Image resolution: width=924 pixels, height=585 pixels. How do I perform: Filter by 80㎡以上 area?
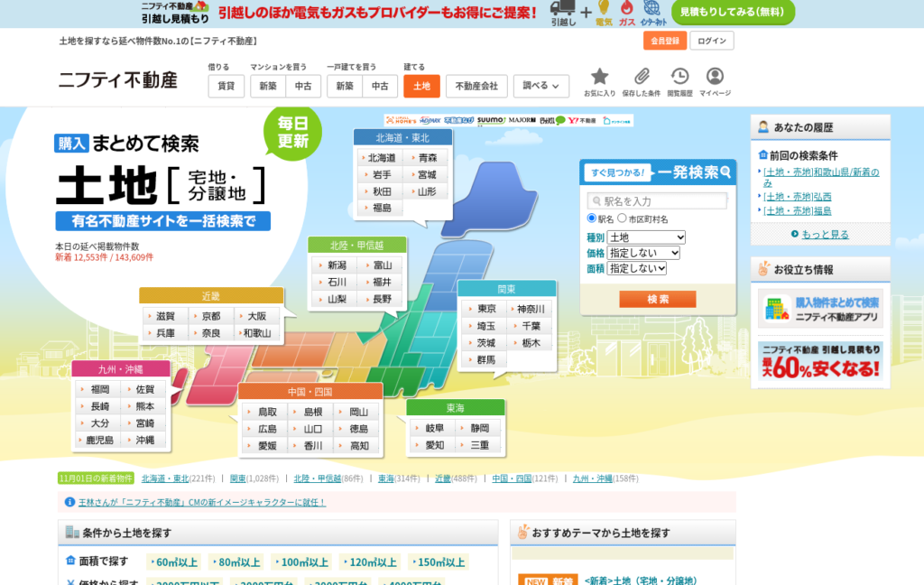coord(237,562)
